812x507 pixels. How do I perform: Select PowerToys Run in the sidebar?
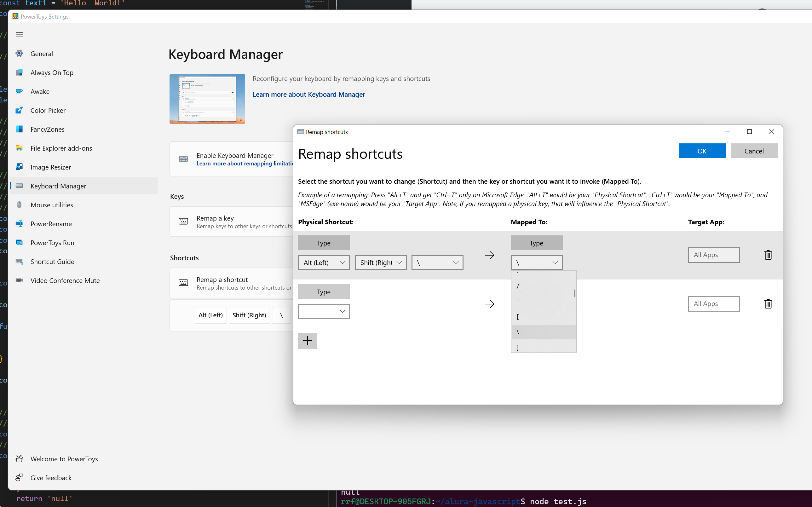tap(19, 242)
